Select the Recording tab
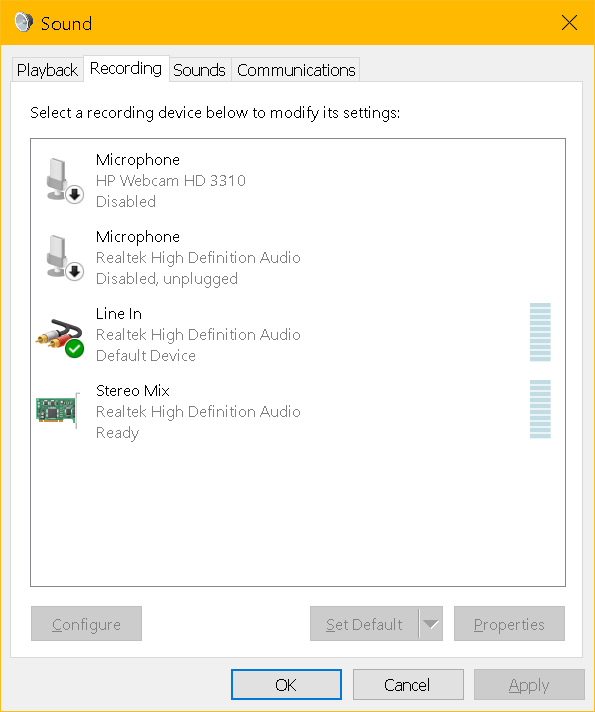The height and width of the screenshot is (712, 595). [126, 69]
